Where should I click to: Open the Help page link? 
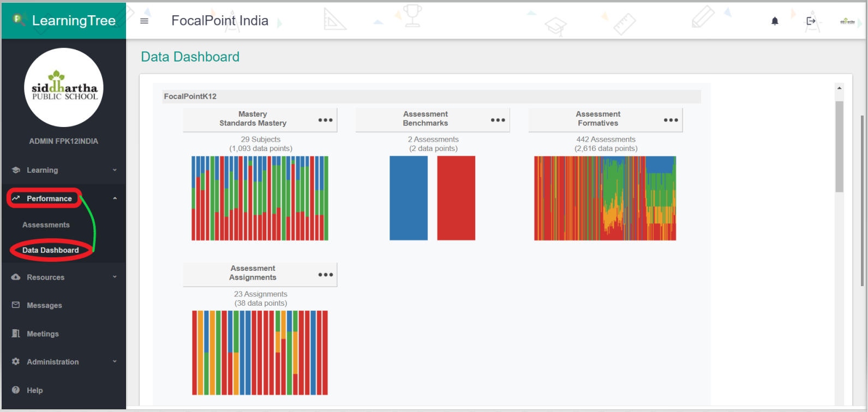(x=34, y=390)
